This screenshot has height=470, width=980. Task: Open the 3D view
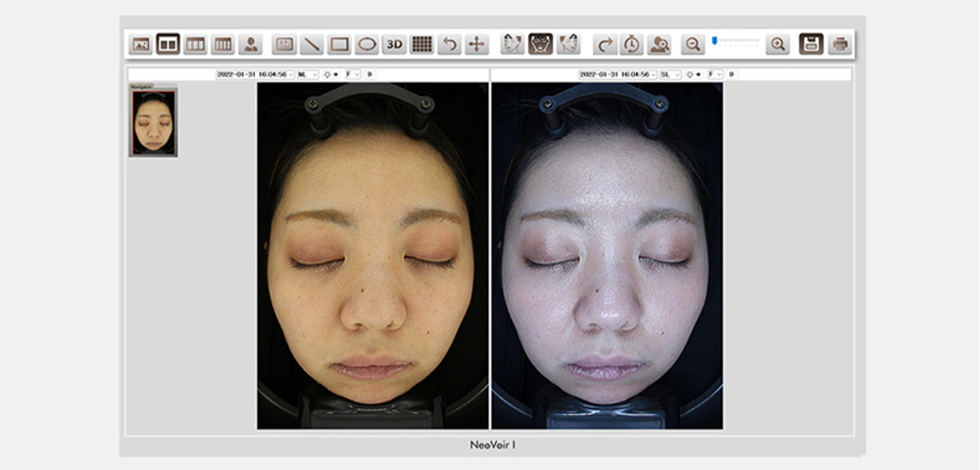(394, 44)
